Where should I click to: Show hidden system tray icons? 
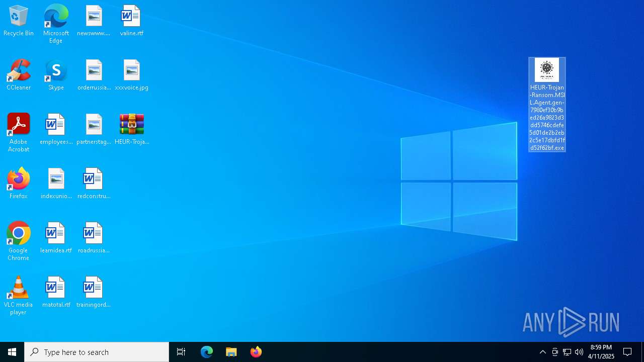click(x=543, y=352)
